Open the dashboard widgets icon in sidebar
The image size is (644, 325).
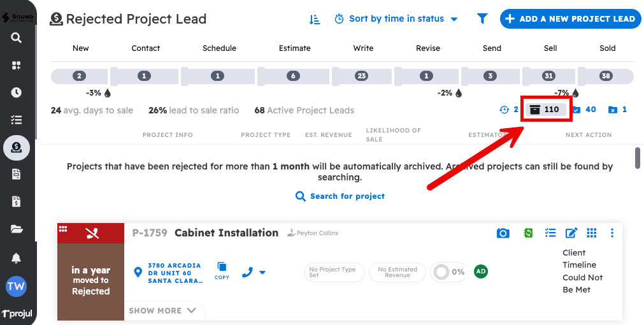[17, 65]
